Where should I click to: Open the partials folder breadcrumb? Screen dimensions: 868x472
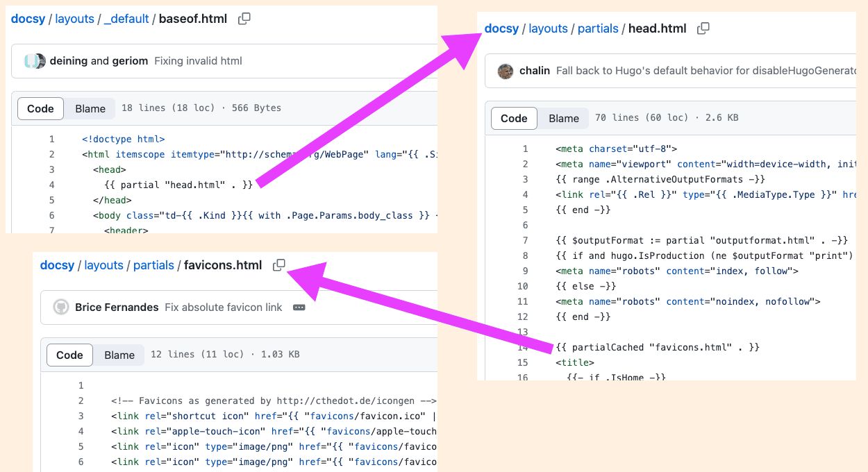(x=598, y=28)
